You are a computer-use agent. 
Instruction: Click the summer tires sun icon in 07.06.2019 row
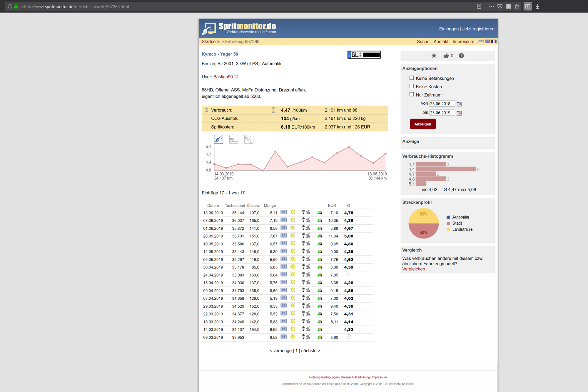tap(293, 220)
